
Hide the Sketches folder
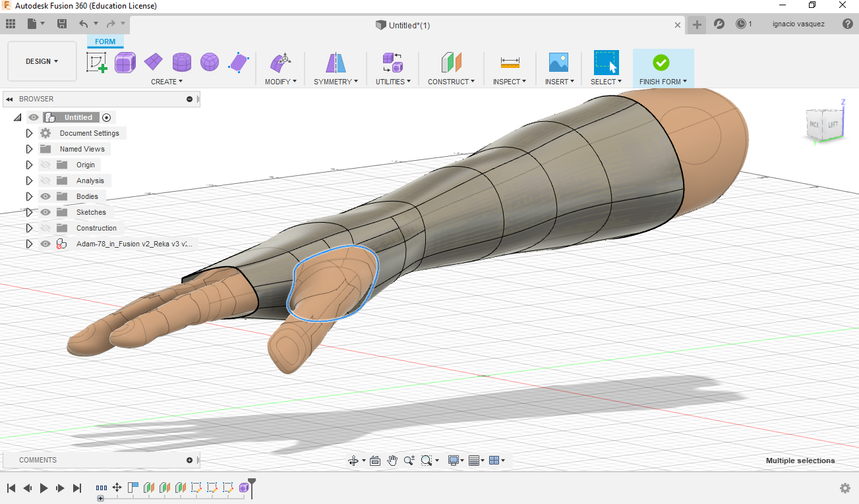pos(45,212)
